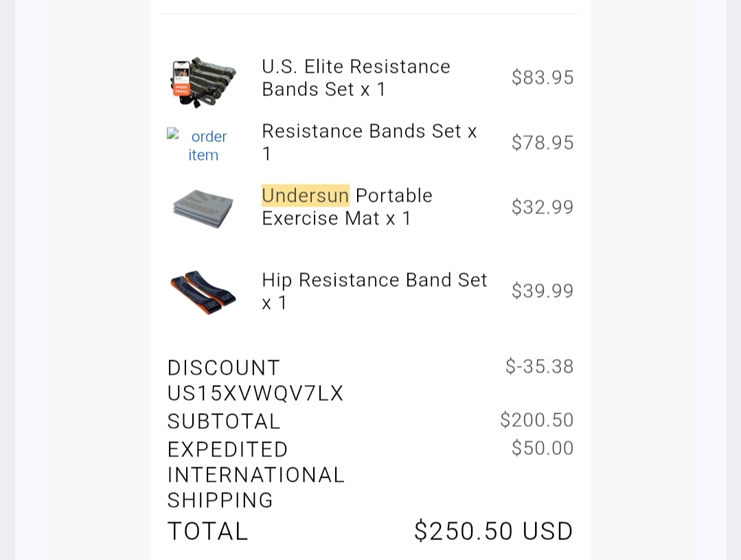This screenshot has width=741, height=560.
Task: Select the 'U.S. Elite Resistance Bands Set x 1' title
Action: (x=356, y=78)
